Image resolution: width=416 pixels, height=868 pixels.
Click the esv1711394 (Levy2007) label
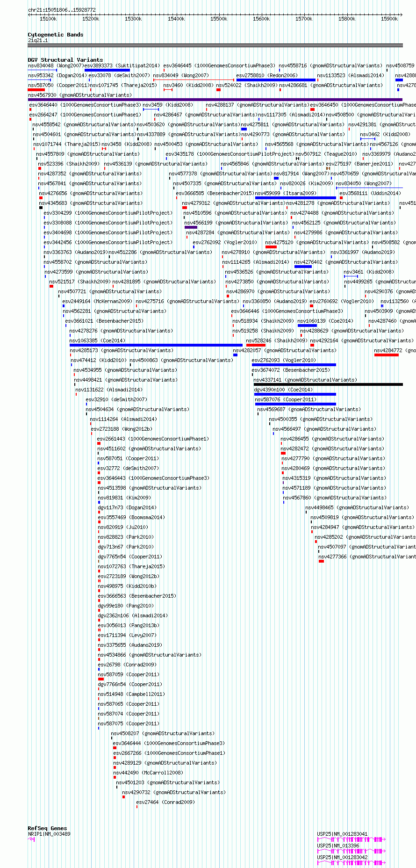[127, 636]
